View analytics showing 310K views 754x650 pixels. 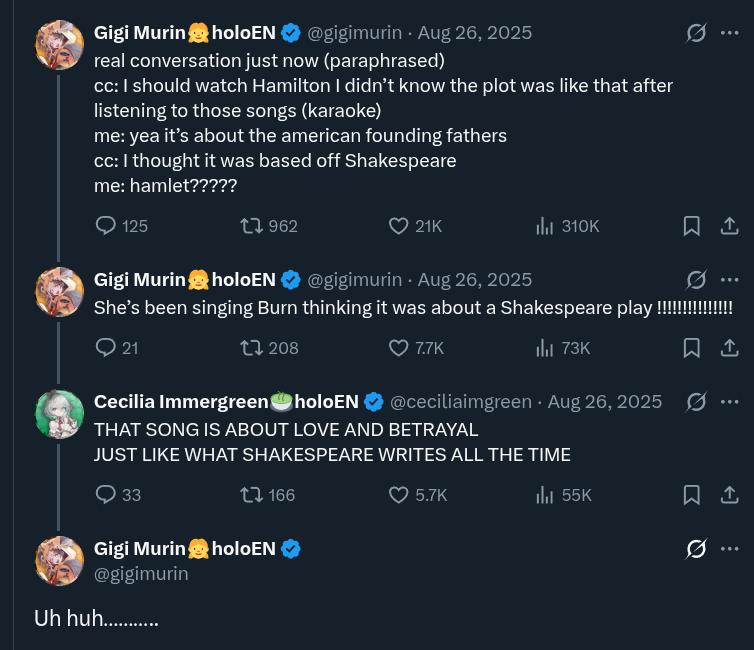click(545, 226)
